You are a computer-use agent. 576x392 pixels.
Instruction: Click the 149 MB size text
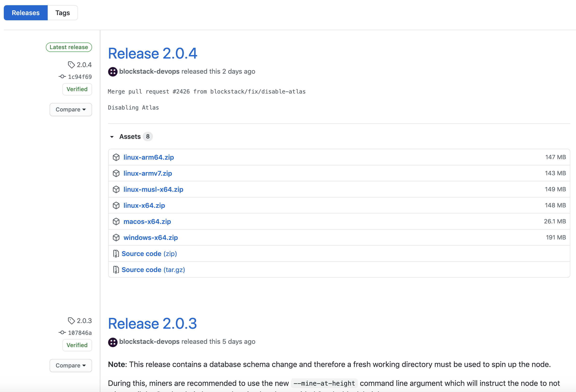pyautogui.click(x=555, y=189)
